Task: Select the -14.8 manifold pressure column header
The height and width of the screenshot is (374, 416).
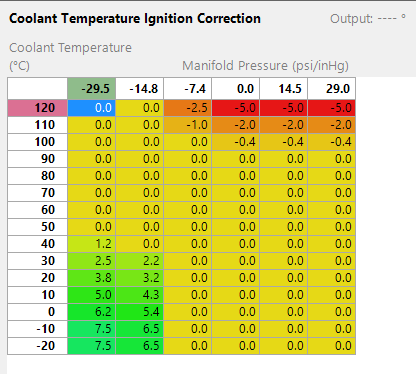Action: [140, 89]
